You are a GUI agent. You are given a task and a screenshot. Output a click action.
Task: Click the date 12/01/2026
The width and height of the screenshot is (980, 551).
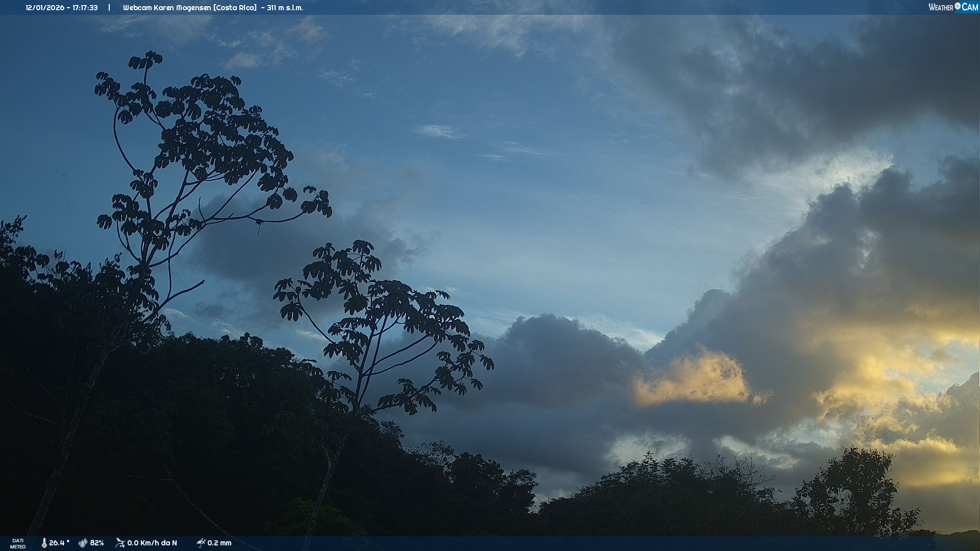tap(45, 8)
